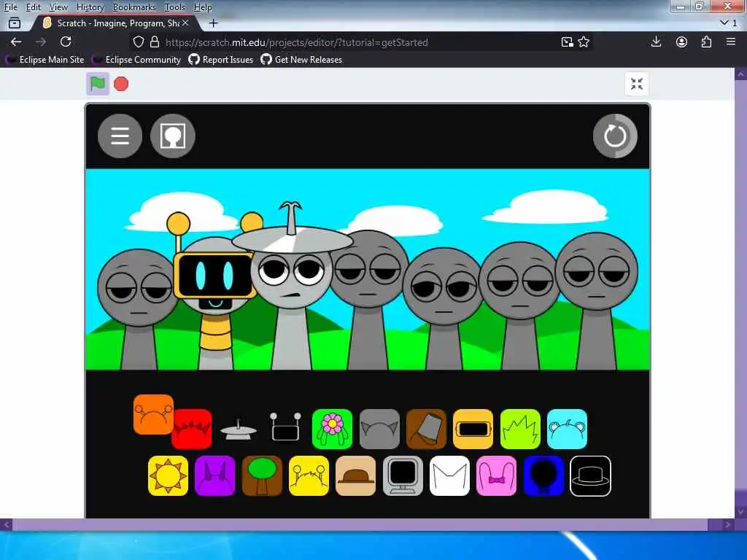Open the Eclipse Community bookmark
This screenshot has width=747, height=560.
pyautogui.click(x=136, y=60)
